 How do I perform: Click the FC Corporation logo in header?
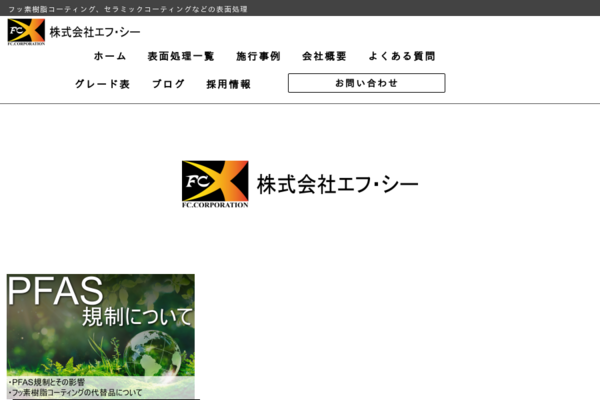[x=26, y=32]
